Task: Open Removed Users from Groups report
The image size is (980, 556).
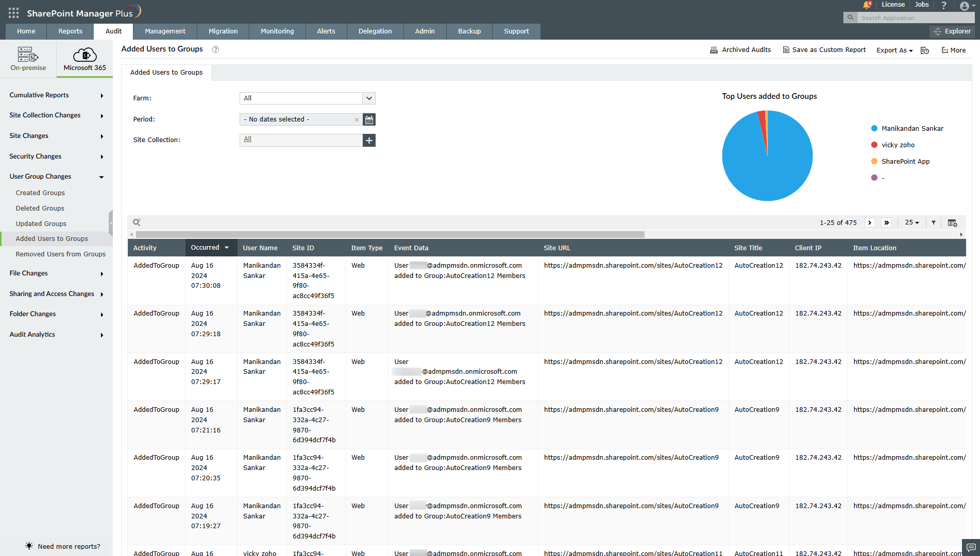Action: (61, 254)
